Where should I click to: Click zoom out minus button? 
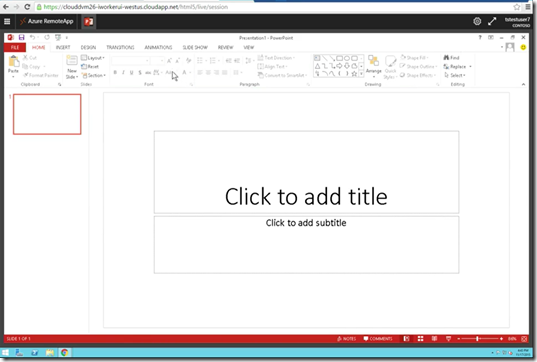tap(459, 339)
